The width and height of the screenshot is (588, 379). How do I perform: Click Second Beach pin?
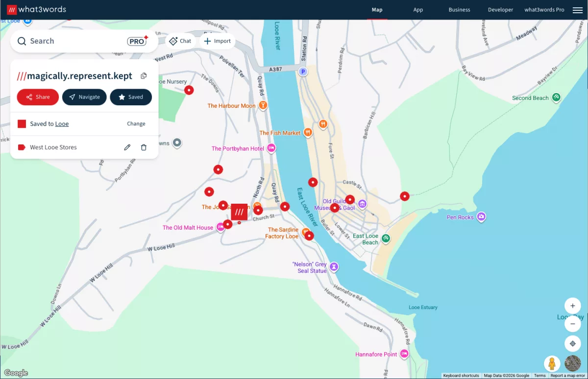(556, 97)
